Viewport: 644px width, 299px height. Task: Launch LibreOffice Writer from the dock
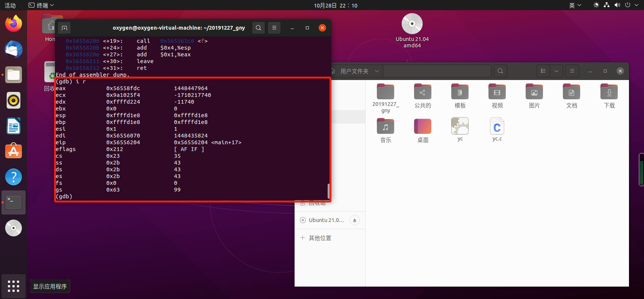14,126
